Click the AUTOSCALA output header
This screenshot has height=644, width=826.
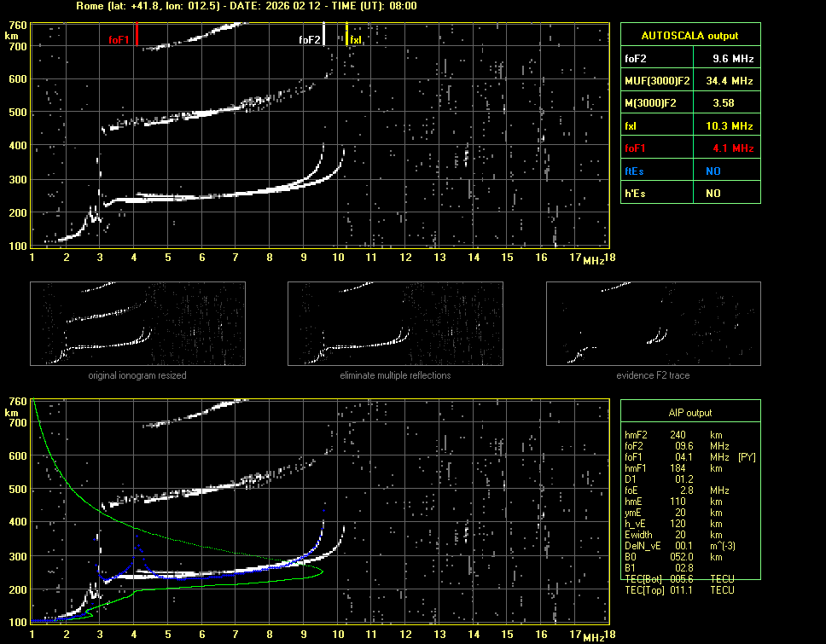(689, 36)
